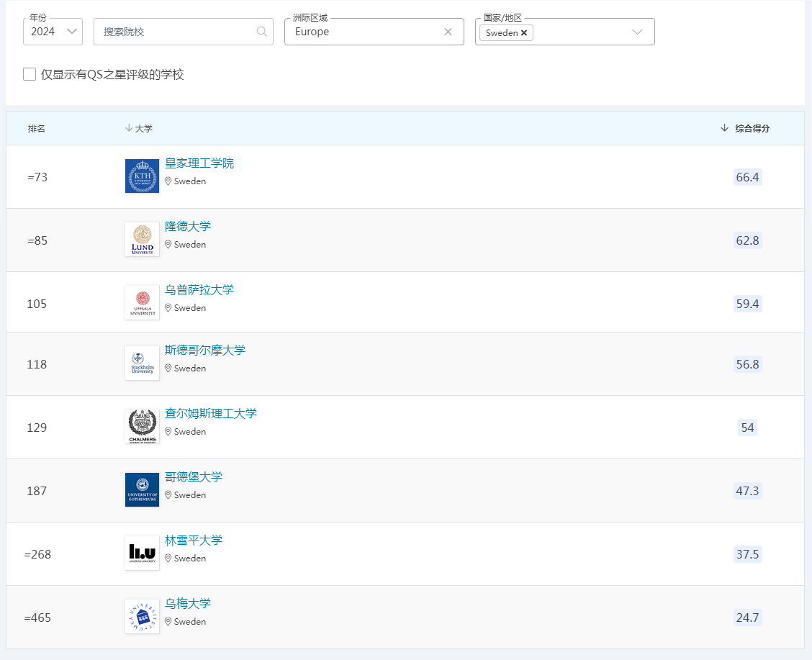Open the 2024 year dropdown
Image resolution: width=812 pixels, height=660 pixels.
tap(53, 32)
